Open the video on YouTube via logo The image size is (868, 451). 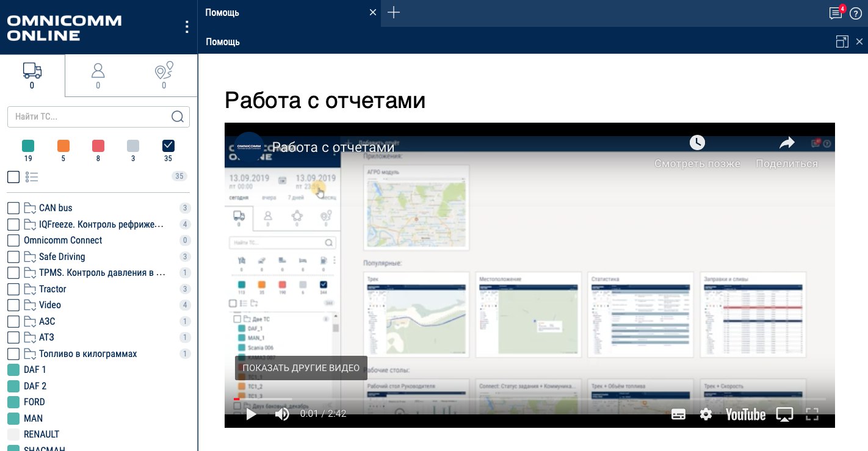click(745, 415)
